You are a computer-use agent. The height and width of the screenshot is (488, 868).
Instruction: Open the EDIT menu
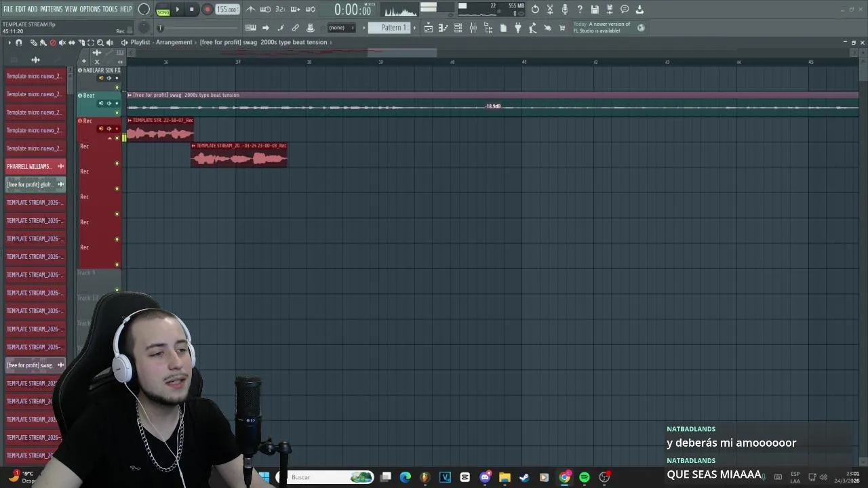(x=21, y=9)
